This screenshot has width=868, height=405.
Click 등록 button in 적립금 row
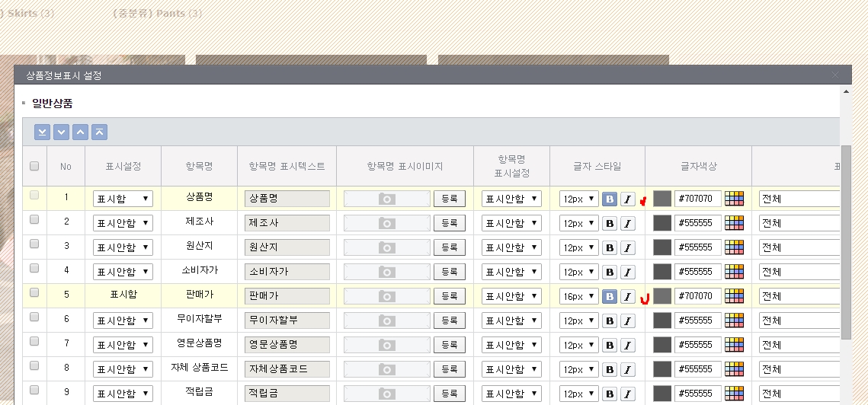tap(450, 394)
